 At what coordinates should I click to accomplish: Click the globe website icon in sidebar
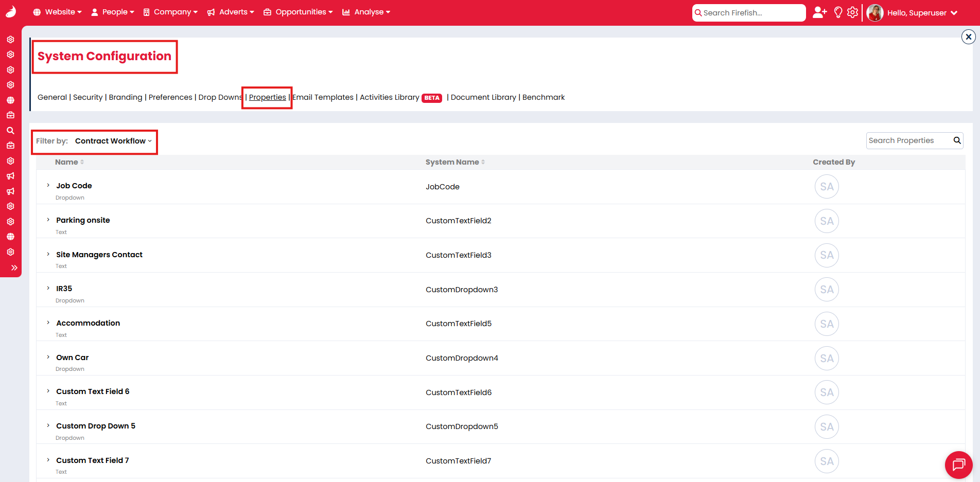coord(10,100)
